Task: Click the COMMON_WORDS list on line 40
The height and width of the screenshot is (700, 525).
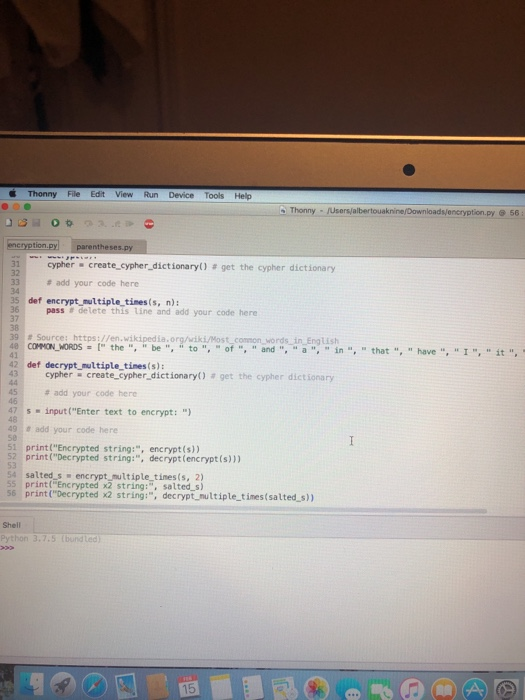Action: coord(275,349)
